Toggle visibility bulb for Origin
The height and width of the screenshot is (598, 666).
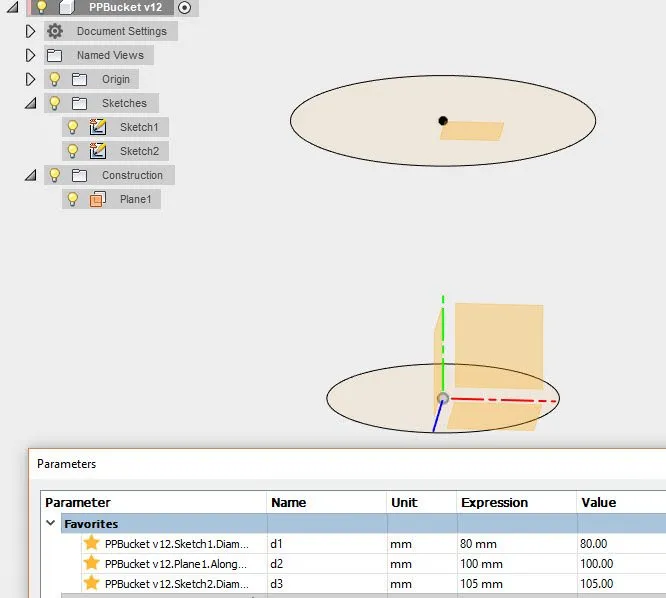coord(55,79)
